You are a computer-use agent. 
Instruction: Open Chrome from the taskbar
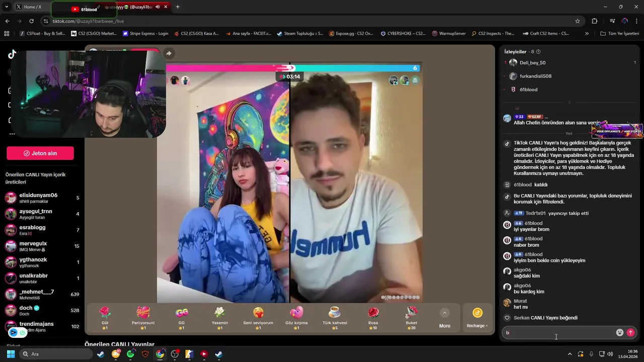click(160, 354)
